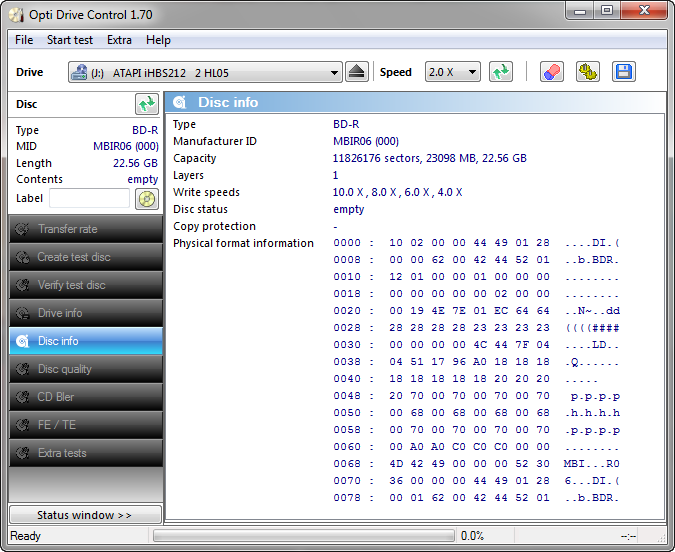This screenshot has width=675, height=552.
Task: Click the Copy protection label
Action: (214, 226)
